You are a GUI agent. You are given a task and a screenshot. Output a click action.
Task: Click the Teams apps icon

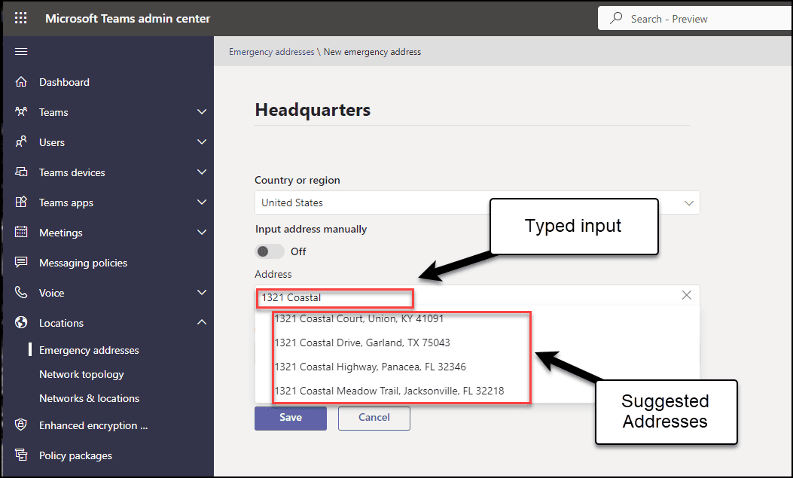(x=21, y=202)
